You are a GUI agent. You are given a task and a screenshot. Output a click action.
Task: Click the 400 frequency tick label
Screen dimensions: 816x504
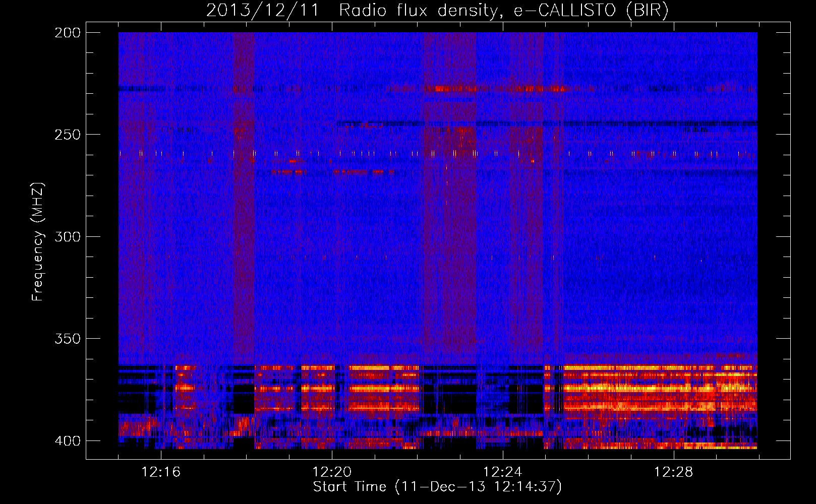pos(68,441)
